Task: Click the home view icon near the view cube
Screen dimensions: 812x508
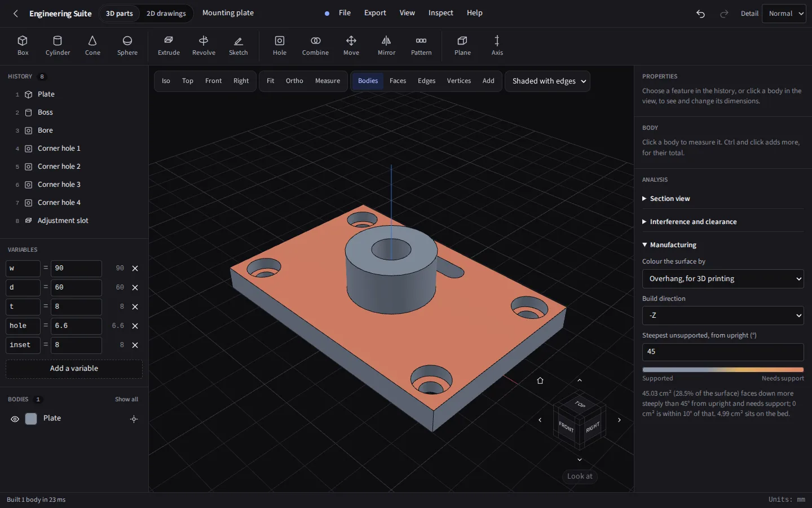Action: [x=540, y=380]
